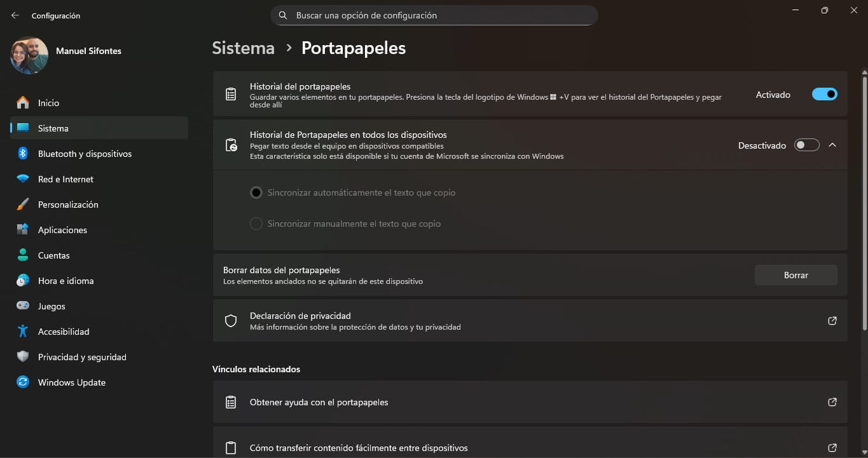Select the Red e Internet icon
Screen dimensions: 868x458
tap(22, 178)
